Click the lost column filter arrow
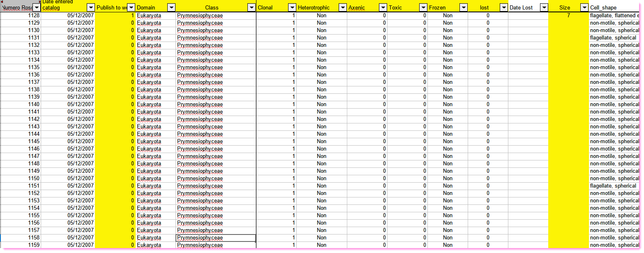Viewport: 644px width, 253px height. 503,8
